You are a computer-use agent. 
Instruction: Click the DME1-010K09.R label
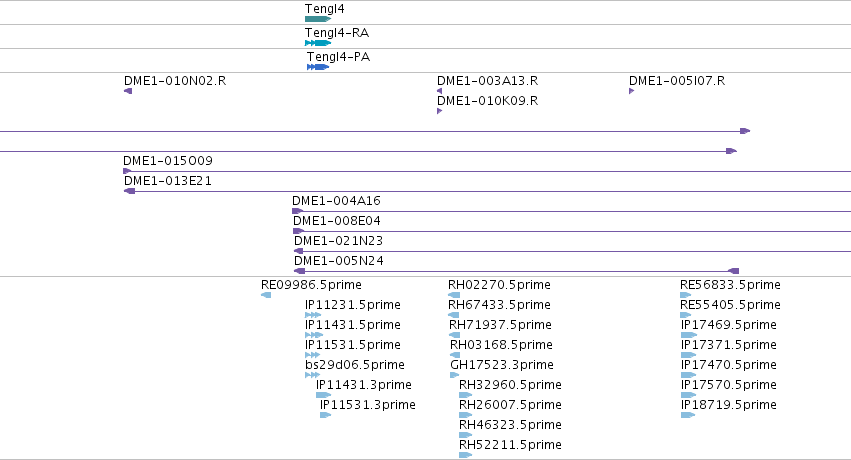pos(487,101)
